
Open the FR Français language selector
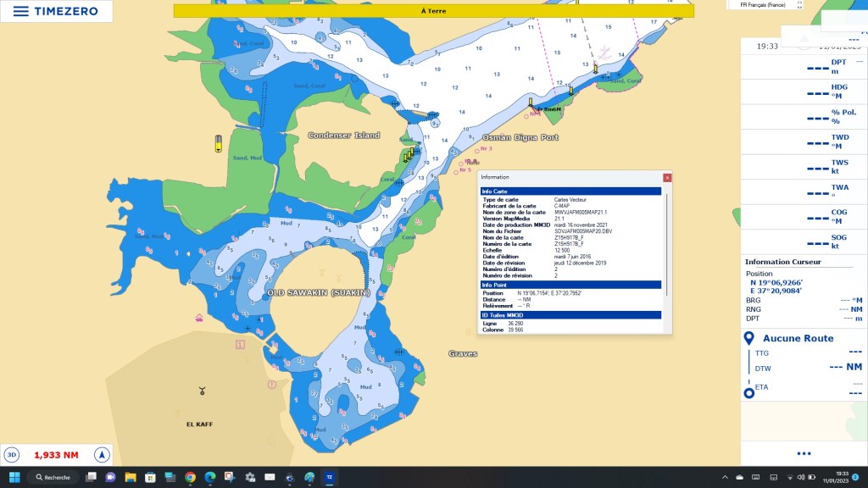(x=762, y=5)
